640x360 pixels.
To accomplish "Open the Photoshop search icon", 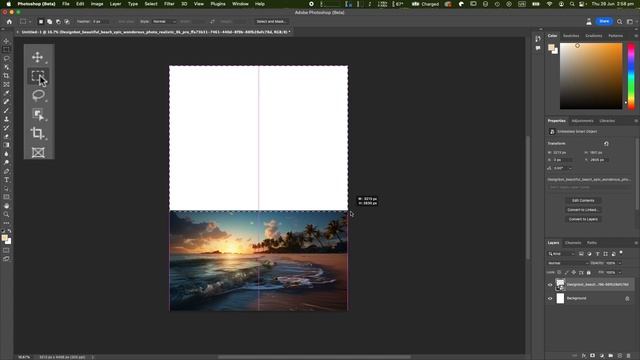I will click(x=620, y=22).
